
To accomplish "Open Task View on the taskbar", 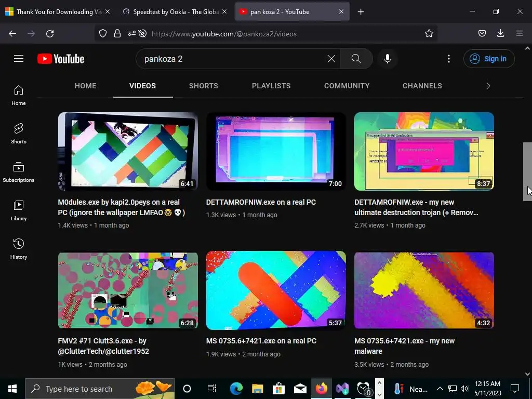I will click(211, 389).
